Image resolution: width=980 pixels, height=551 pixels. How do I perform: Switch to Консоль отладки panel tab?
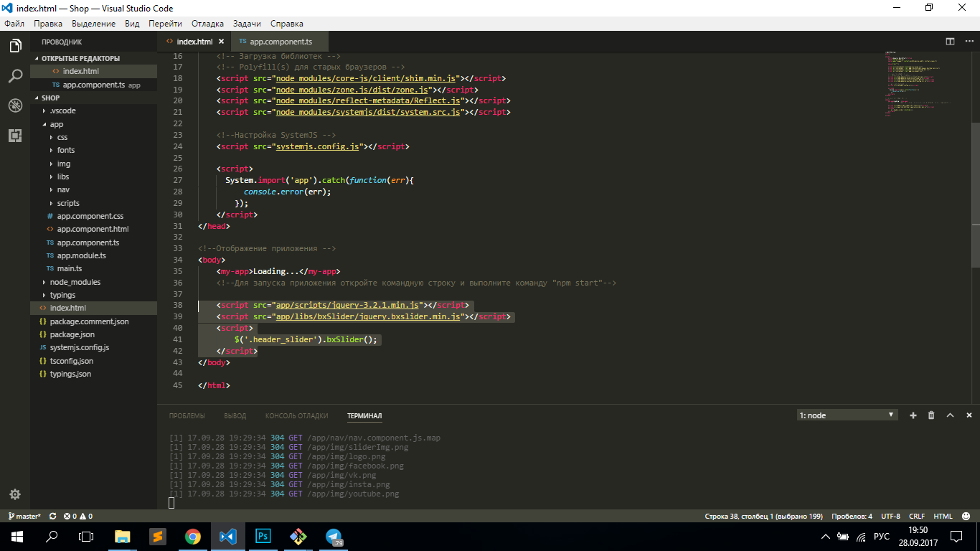tap(296, 415)
